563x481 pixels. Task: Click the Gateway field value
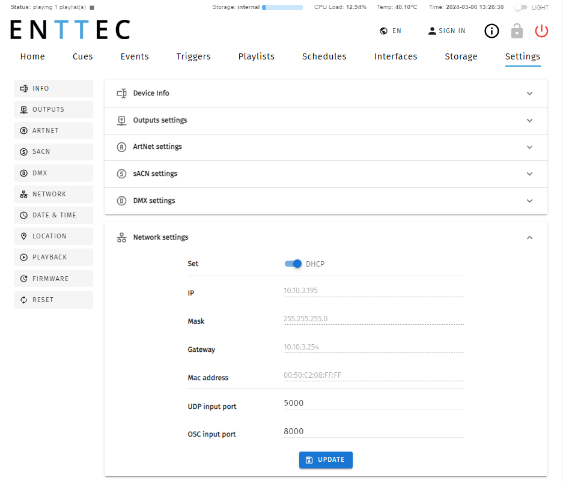[x=301, y=347]
